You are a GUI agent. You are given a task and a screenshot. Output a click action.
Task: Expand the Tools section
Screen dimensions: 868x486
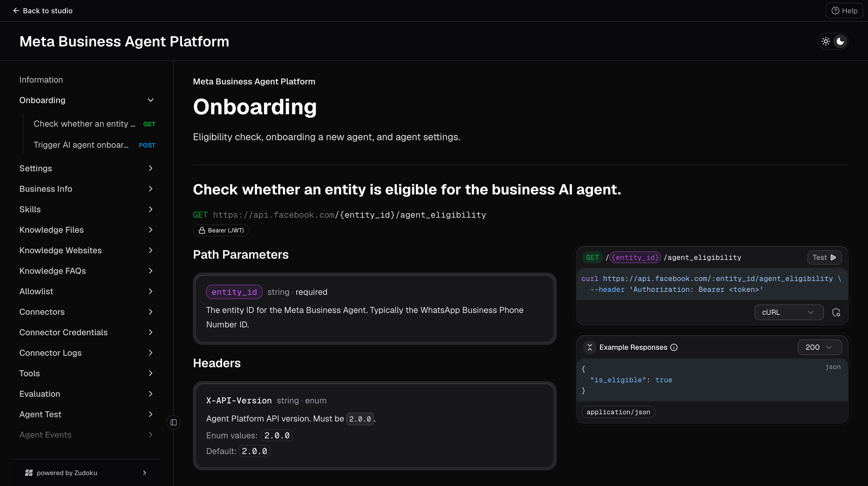point(86,374)
